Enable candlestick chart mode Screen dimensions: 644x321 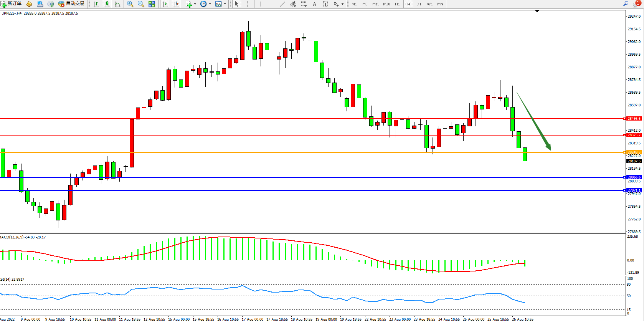pyautogui.click(x=107, y=4)
